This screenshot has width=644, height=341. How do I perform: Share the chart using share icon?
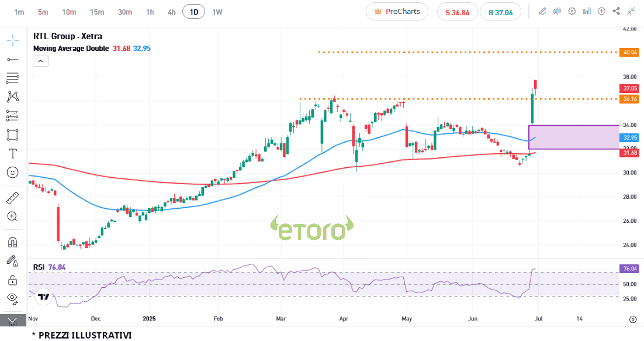coord(617,11)
